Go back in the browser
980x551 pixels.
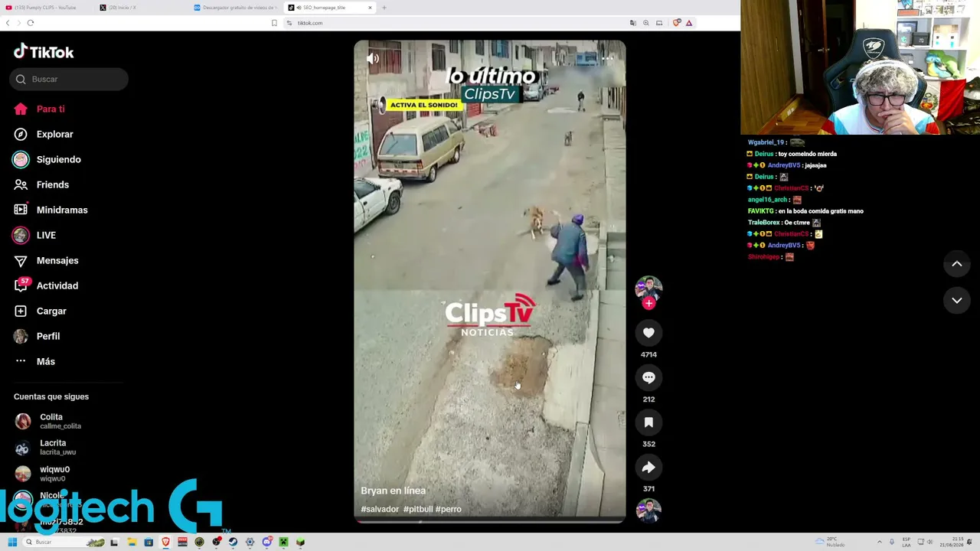coord(8,23)
